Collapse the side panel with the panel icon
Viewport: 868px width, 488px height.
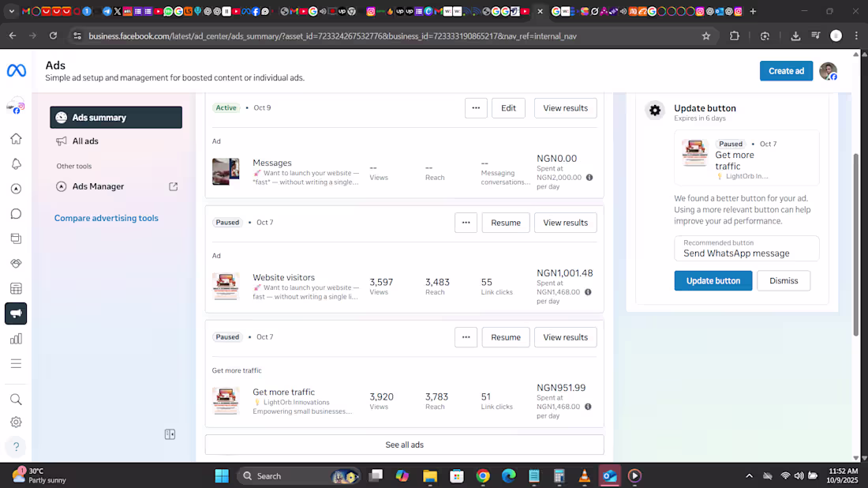(x=170, y=434)
